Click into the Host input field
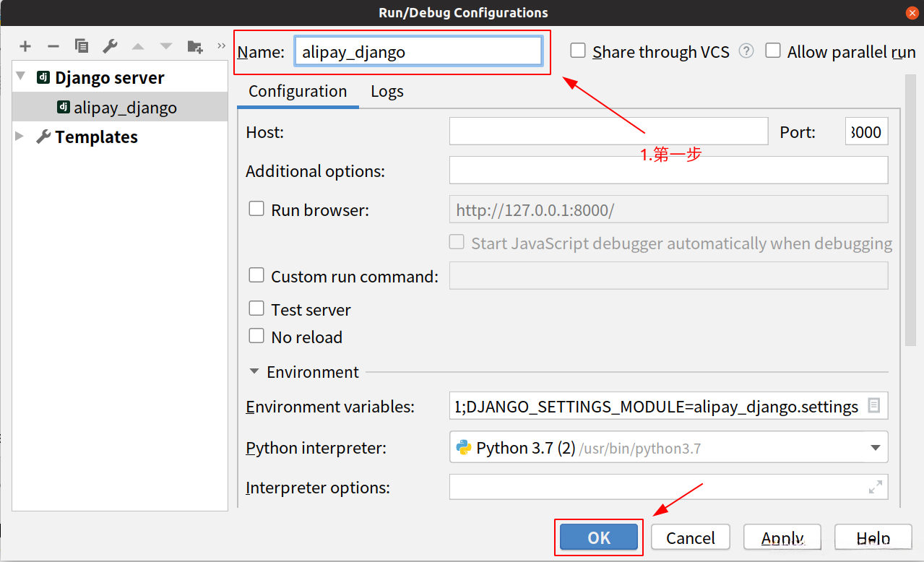This screenshot has width=924, height=562. 608,132
